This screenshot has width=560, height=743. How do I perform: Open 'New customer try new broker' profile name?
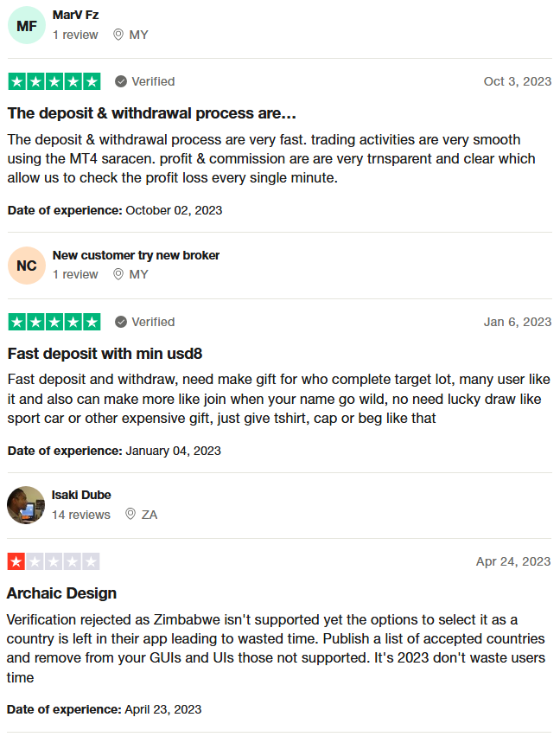coord(136,255)
